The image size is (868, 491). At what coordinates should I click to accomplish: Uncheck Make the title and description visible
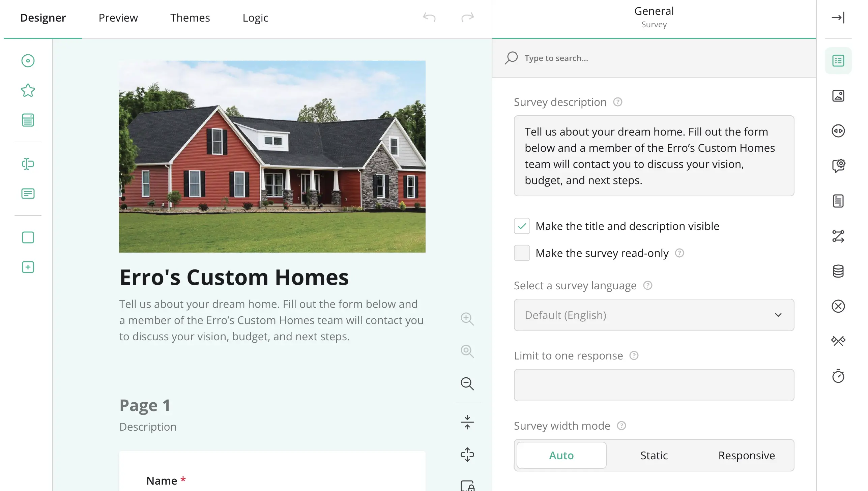(x=522, y=226)
